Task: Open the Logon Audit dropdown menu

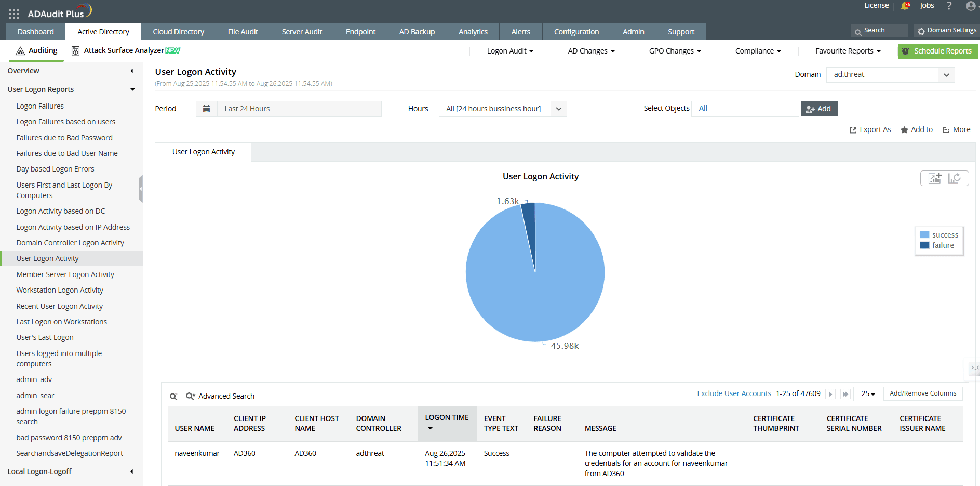Action: click(509, 51)
